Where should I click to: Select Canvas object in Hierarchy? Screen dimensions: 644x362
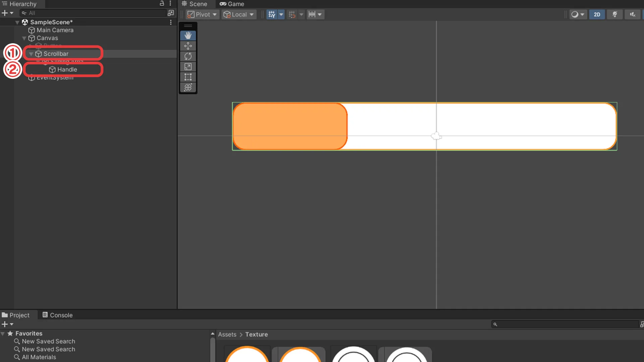pyautogui.click(x=47, y=38)
